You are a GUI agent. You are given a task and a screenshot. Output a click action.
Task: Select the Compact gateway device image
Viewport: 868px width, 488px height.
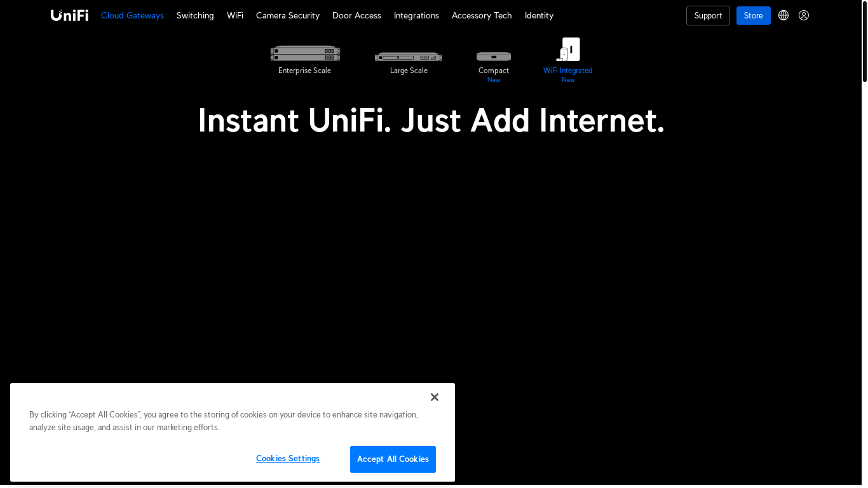(494, 57)
